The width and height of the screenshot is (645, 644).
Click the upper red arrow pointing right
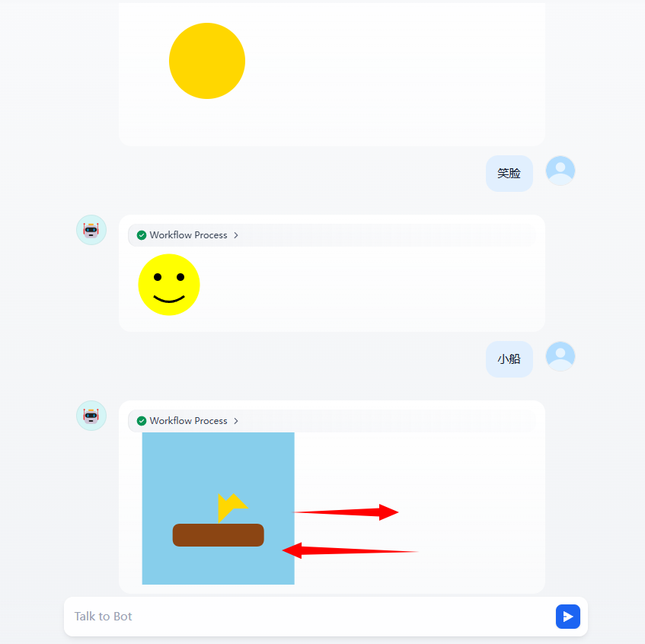(346, 512)
